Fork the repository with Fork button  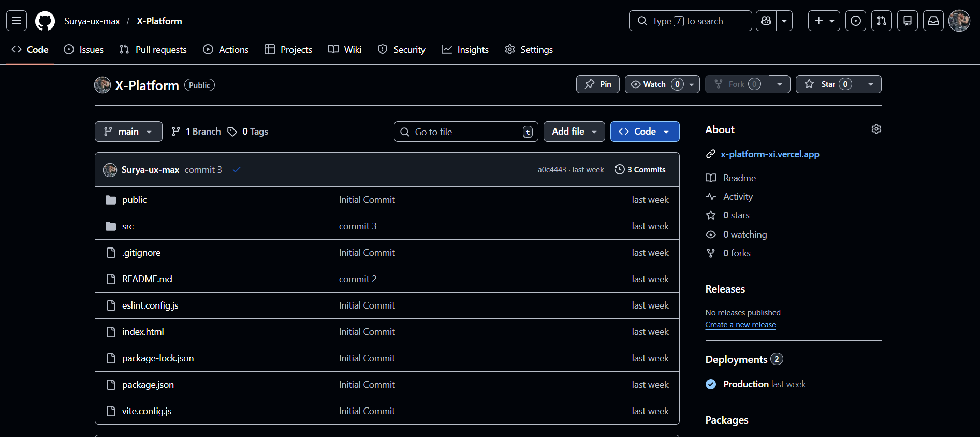(737, 84)
